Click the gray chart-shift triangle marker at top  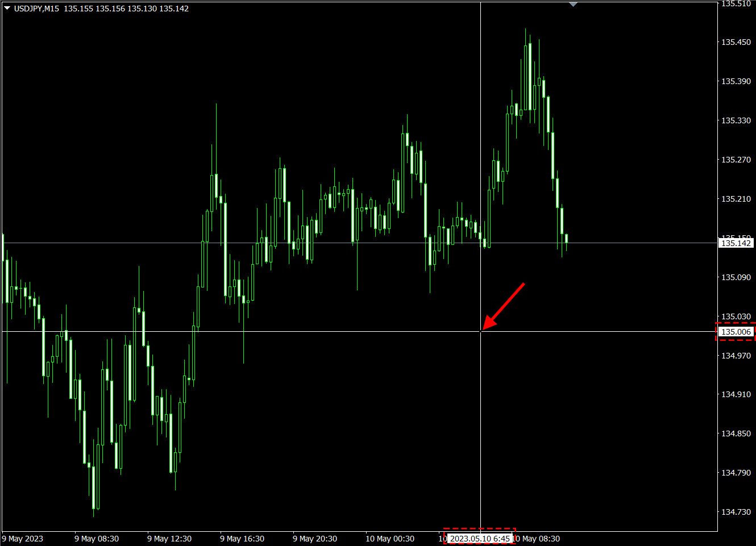pos(572,3)
